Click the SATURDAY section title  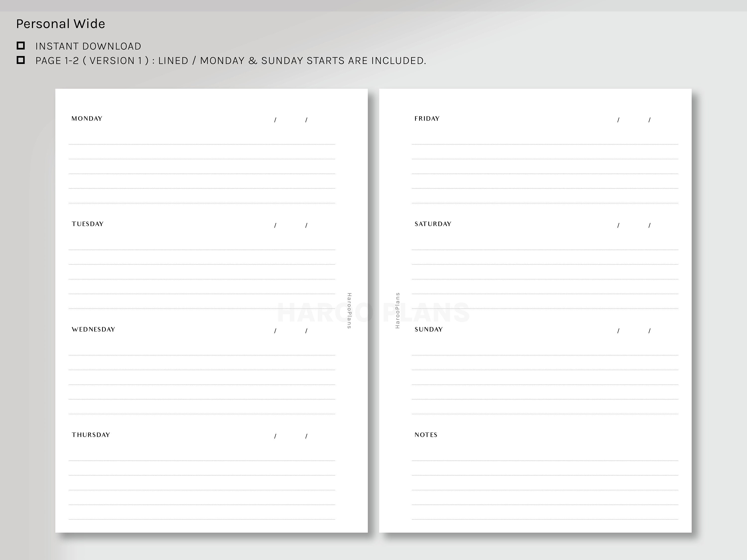[x=433, y=224]
